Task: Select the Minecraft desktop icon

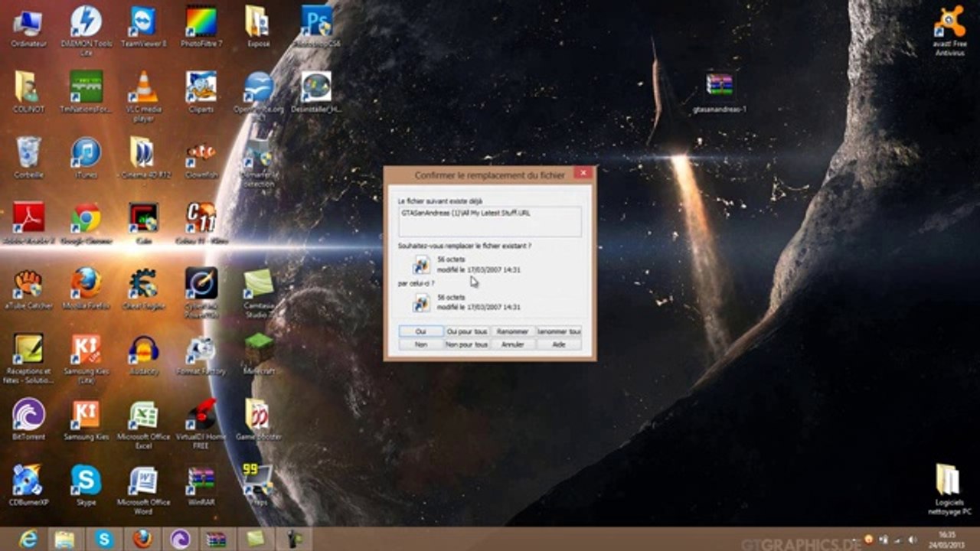Action: pos(259,354)
